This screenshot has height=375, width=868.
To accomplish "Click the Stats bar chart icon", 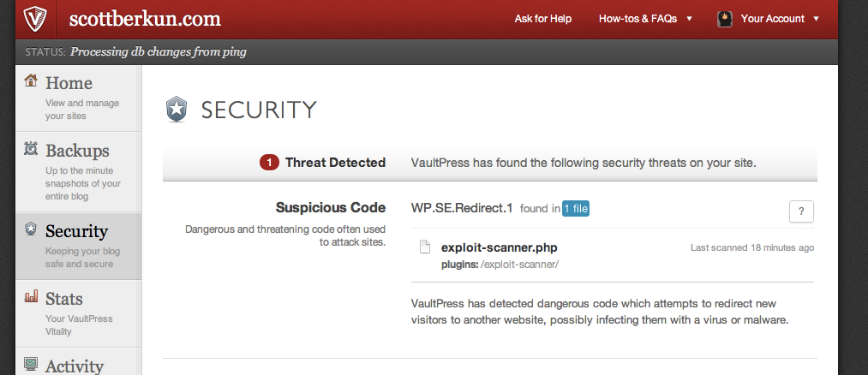I will (x=31, y=297).
